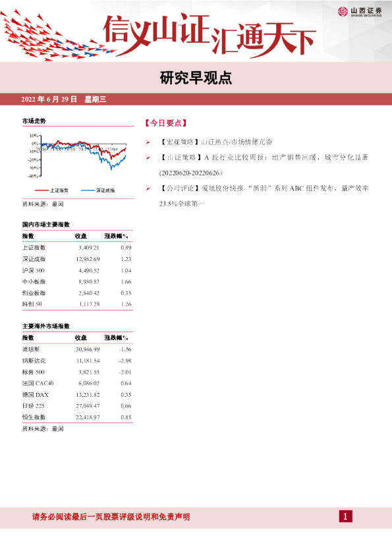Screen dimensions: 392x555
Task: Click the red arrow bullet beside 山证策略
Action: [148, 158]
